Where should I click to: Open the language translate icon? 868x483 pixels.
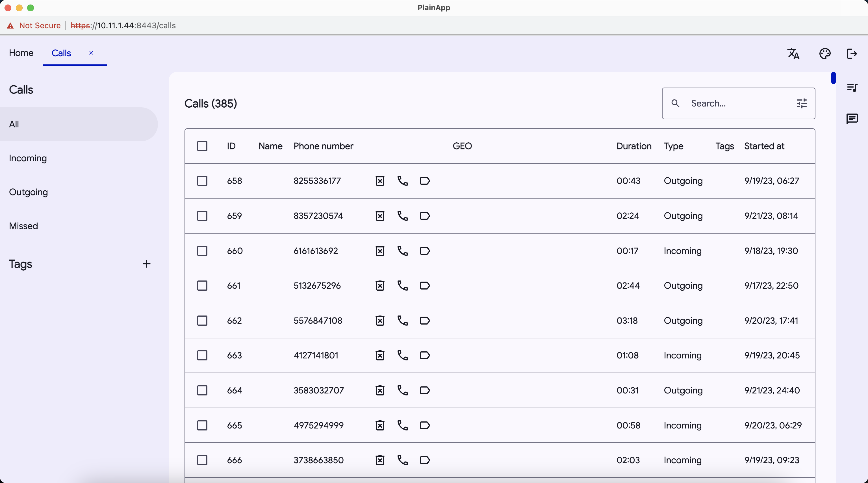(793, 54)
